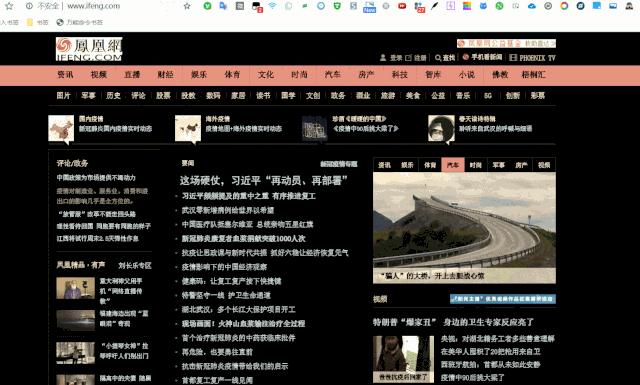This screenshot has width=640, height=385.
Task: Open the news item 健康码：让复工复产按下快捷键
Action: [231, 281]
